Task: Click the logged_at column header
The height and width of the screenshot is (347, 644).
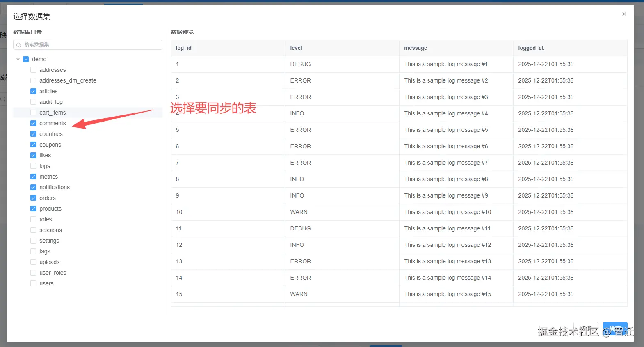Action: pyautogui.click(x=570, y=48)
